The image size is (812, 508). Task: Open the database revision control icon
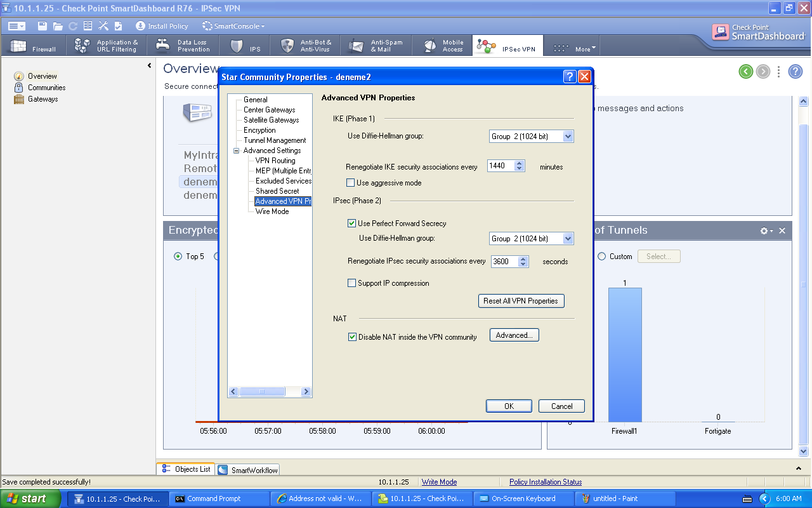click(88, 26)
